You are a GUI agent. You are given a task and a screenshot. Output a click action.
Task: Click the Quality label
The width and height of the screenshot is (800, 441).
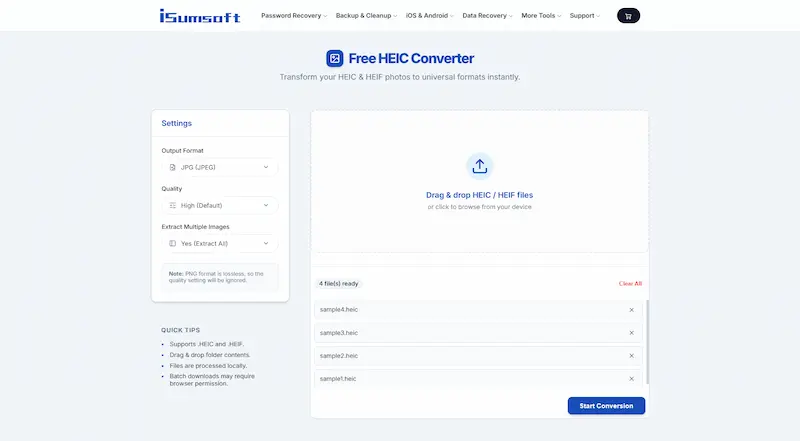[171, 189]
